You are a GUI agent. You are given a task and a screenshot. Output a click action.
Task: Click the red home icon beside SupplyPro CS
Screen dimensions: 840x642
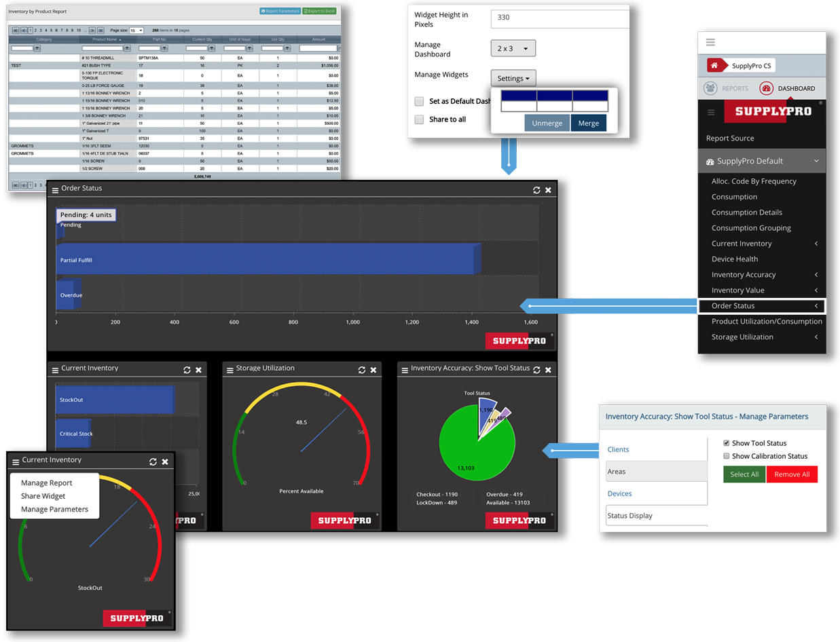[x=716, y=66]
